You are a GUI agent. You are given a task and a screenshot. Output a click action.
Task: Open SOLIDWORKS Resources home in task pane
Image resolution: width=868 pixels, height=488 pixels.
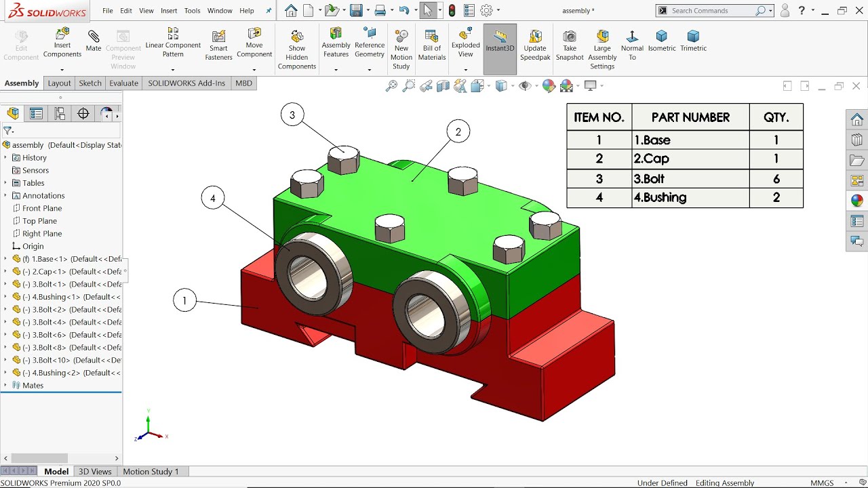(x=857, y=120)
